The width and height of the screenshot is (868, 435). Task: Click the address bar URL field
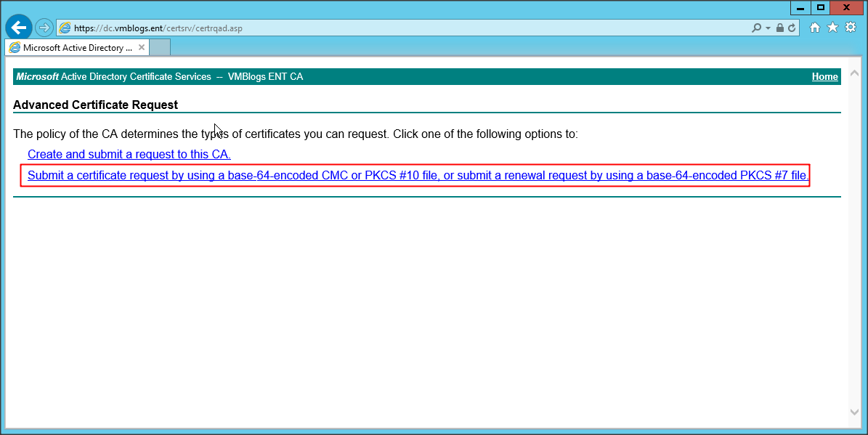click(363, 28)
